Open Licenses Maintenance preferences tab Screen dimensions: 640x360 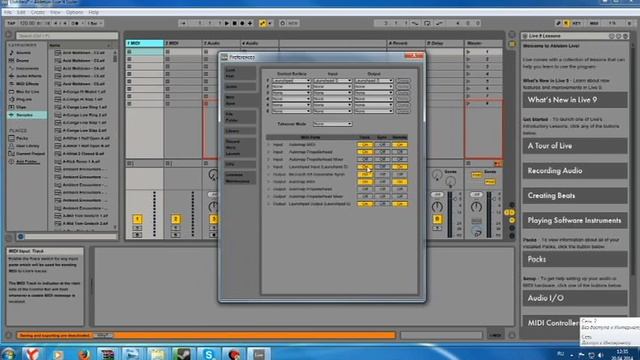pos(240,178)
